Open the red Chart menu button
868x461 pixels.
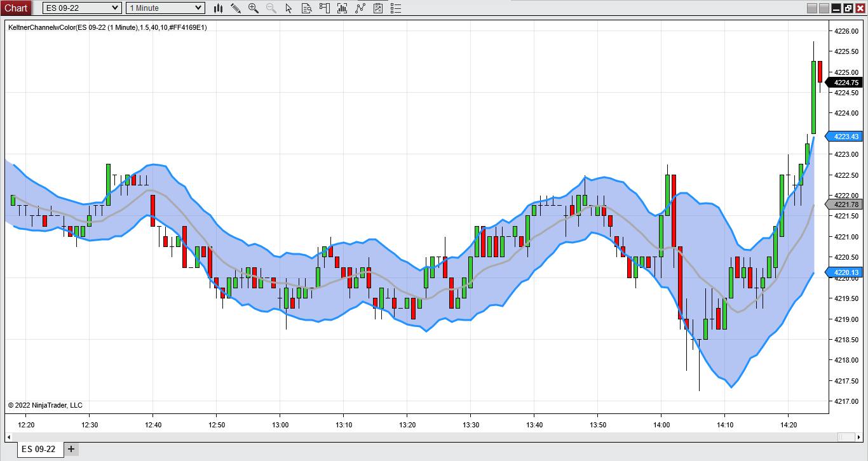pos(16,8)
